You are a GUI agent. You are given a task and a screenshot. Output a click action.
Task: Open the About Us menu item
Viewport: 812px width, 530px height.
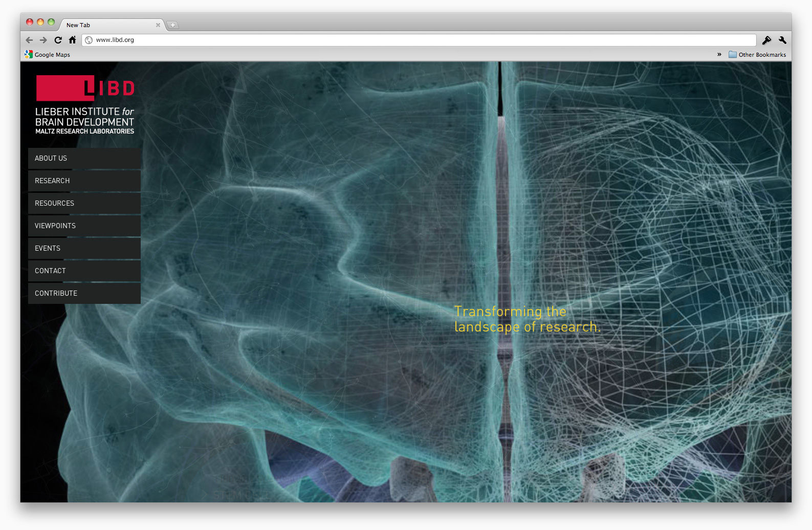[x=84, y=159]
